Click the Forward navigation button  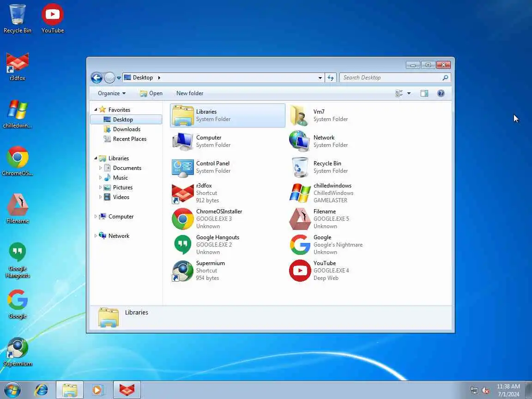(109, 78)
